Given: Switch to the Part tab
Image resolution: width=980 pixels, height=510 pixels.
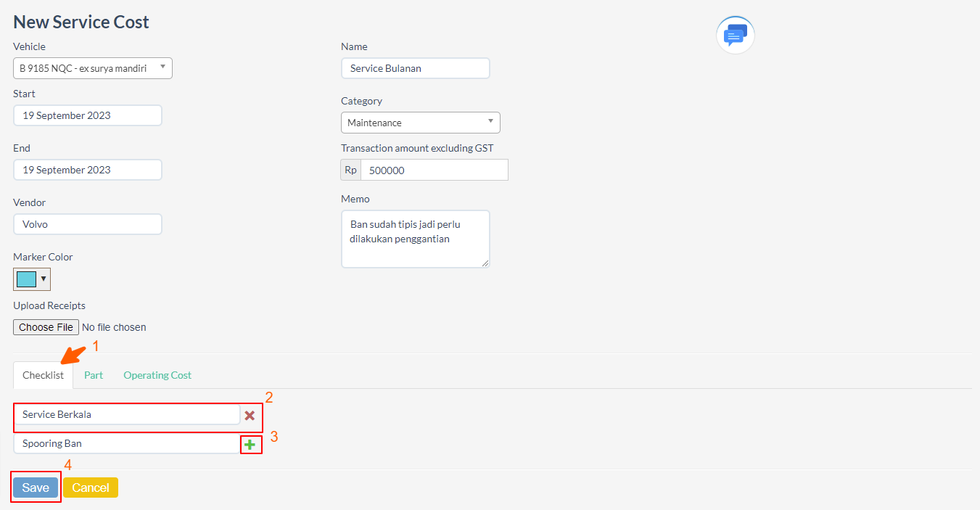Looking at the screenshot, I should pos(94,375).
